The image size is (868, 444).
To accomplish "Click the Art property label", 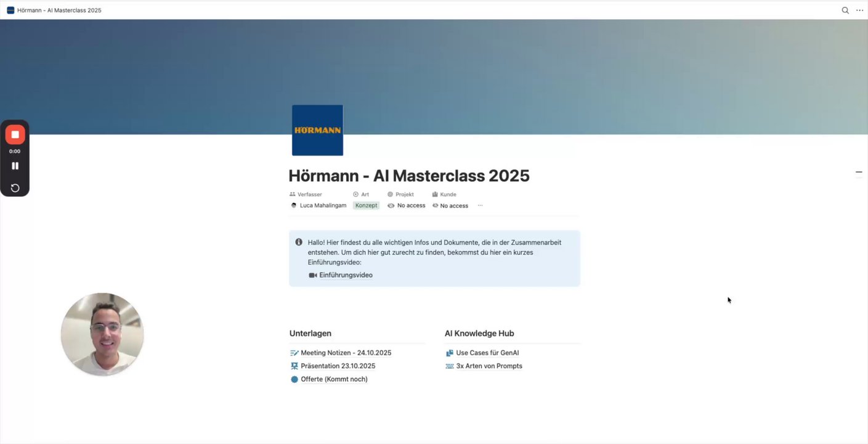I will (x=365, y=194).
